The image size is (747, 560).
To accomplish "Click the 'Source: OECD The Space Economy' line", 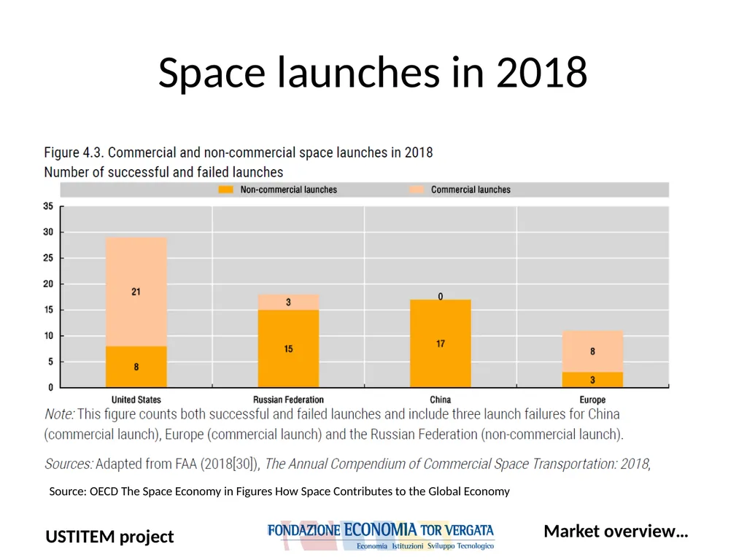I will (x=279, y=491).
